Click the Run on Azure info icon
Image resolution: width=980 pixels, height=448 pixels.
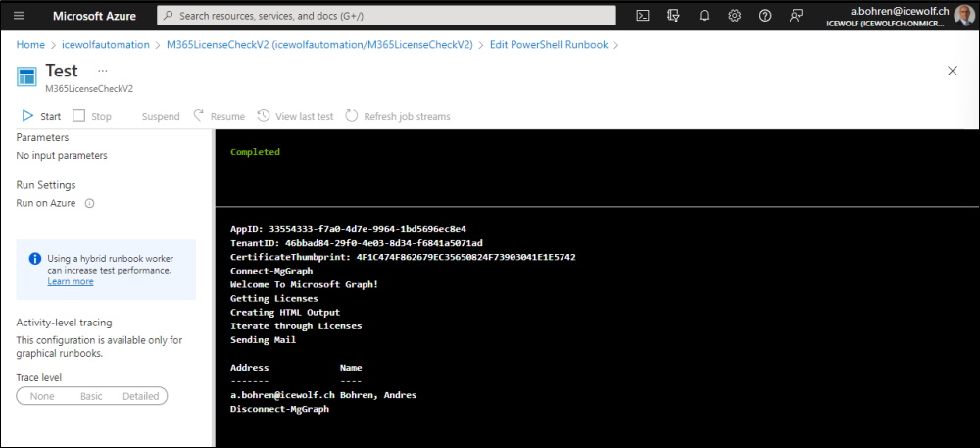pos(89,203)
